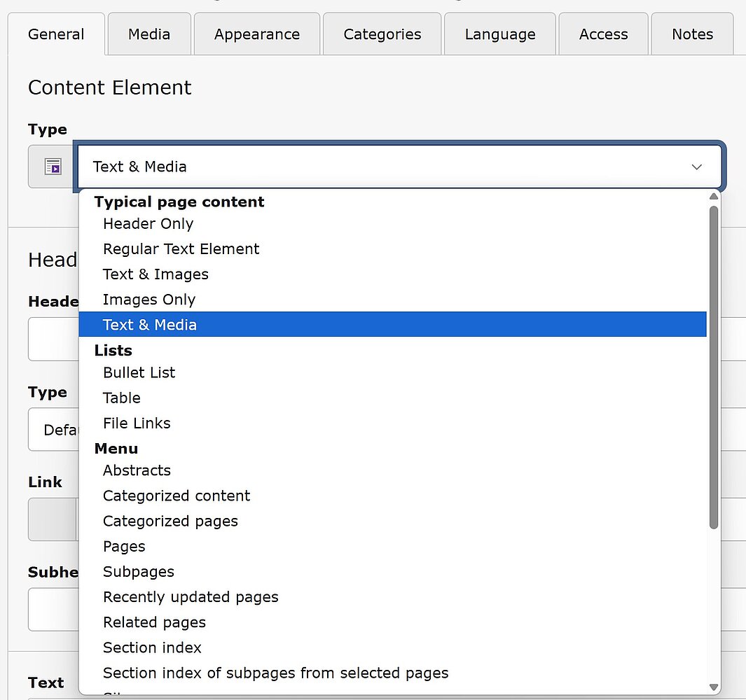Click the Text & Media type icon
746x700 pixels.
pyautogui.click(x=53, y=167)
